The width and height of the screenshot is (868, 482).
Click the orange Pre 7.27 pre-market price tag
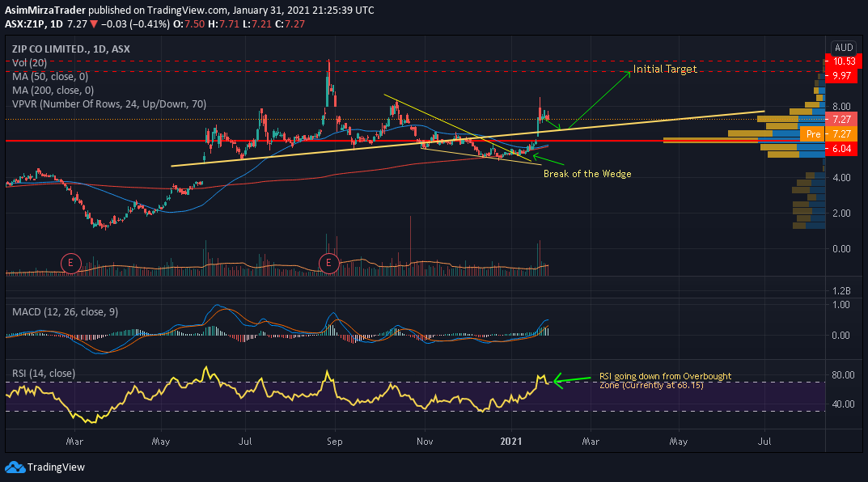[x=828, y=134]
